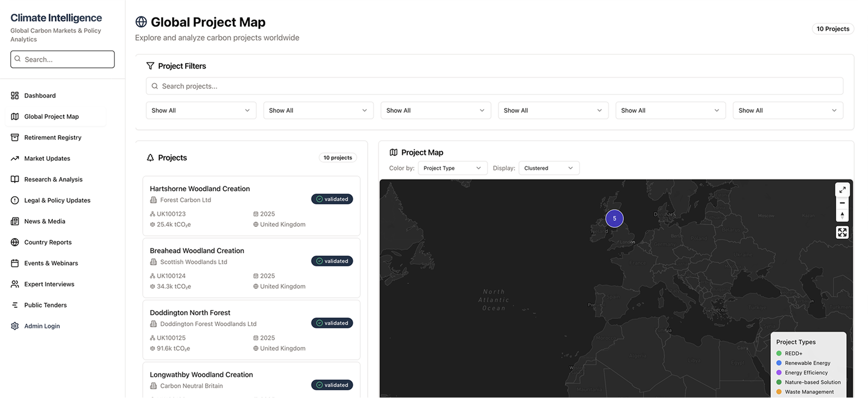The height and width of the screenshot is (398, 868).
Task: Select the Global Project Map sidebar item
Action: (x=56, y=116)
